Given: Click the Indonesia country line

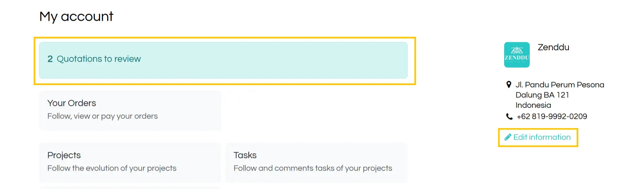Looking at the screenshot, I should 533,105.
